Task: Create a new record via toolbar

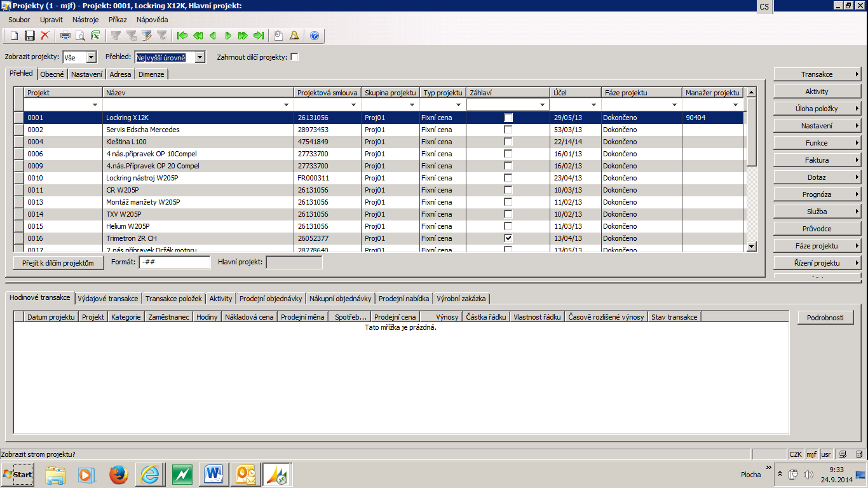Action: coord(13,36)
